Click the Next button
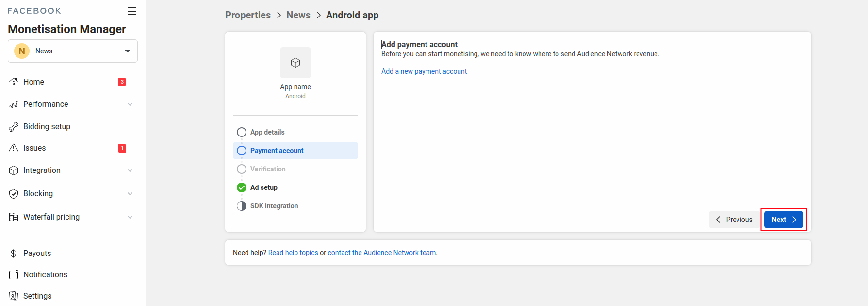868x306 pixels. pyautogui.click(x=783, y=220)
